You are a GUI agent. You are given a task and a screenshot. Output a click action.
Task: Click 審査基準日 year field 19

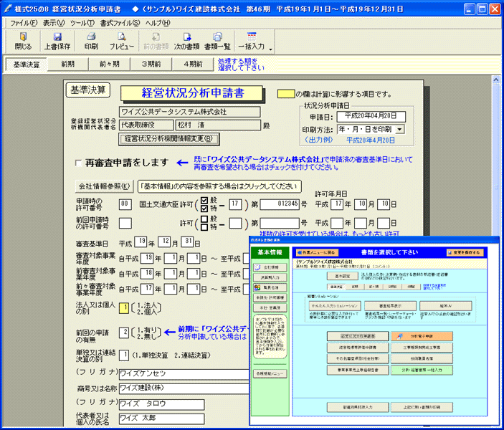(x=141, y=242)
